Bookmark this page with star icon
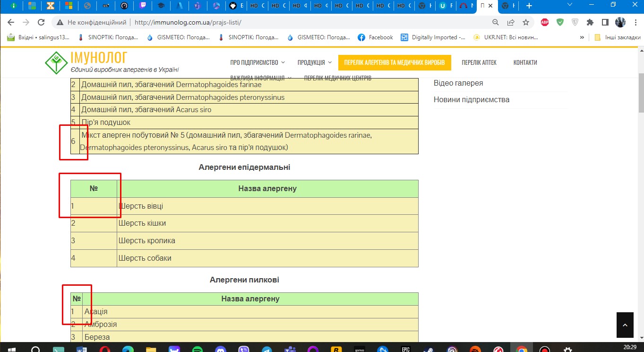Screen dimensions: 644x352 tap(525, 22)
